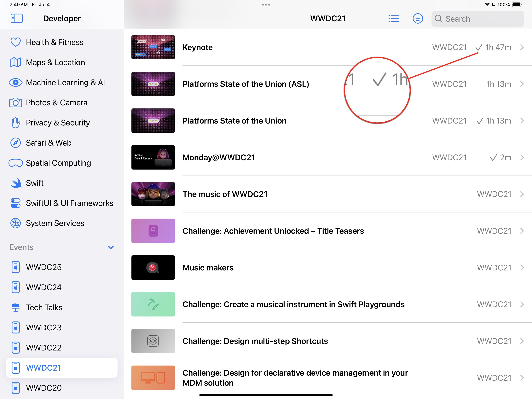
Task: Tap the home indicator bar
Action: click(266, 395)
